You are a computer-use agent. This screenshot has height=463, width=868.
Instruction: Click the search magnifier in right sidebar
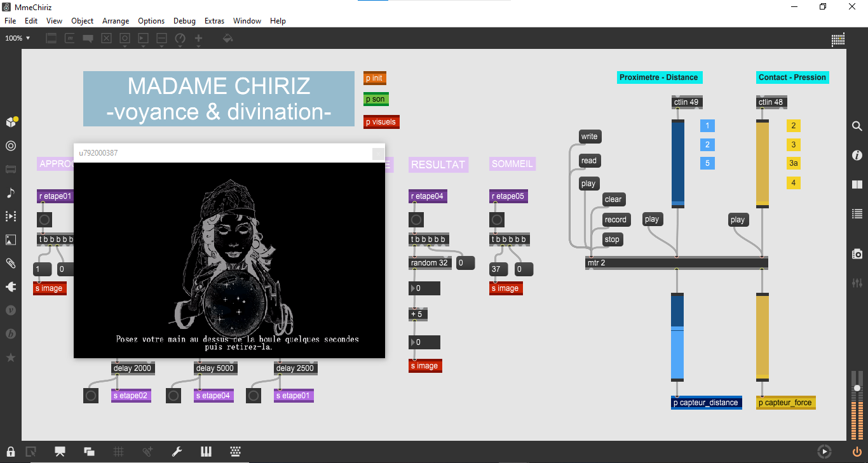[857, 126]
